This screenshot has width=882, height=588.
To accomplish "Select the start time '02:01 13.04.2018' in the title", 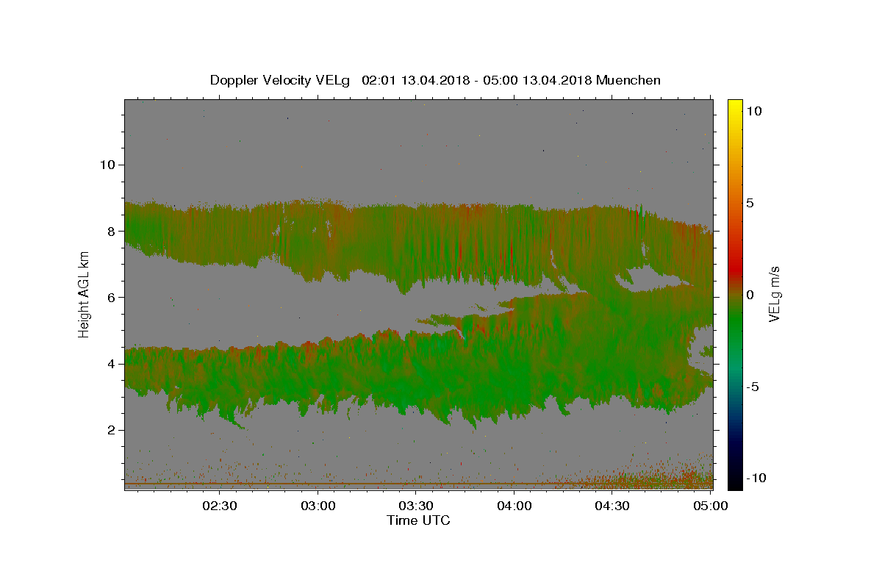I will [x=415, y=80].
